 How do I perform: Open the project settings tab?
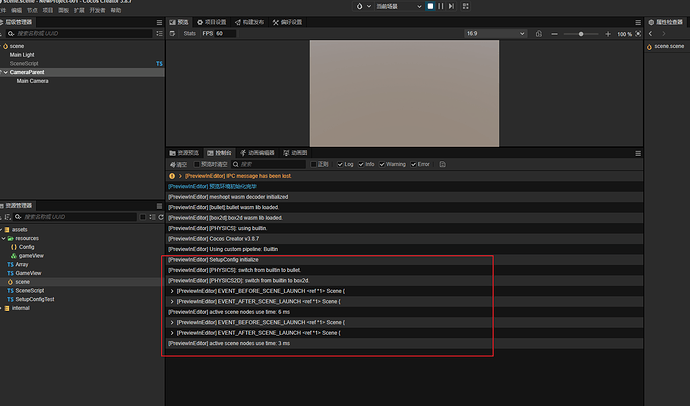(211, 22)
